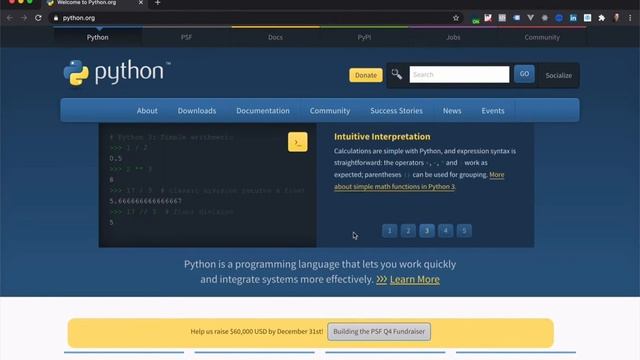Viewport: 640px width, 360px height.
Task: Switch to slide 2 in the carousel
Action: point(408,231)
